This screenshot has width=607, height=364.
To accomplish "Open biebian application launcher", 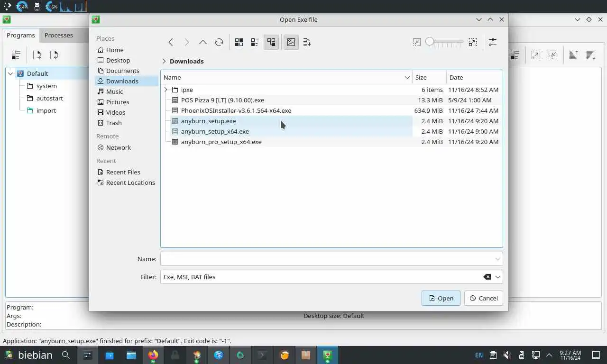I will point(28,355).
